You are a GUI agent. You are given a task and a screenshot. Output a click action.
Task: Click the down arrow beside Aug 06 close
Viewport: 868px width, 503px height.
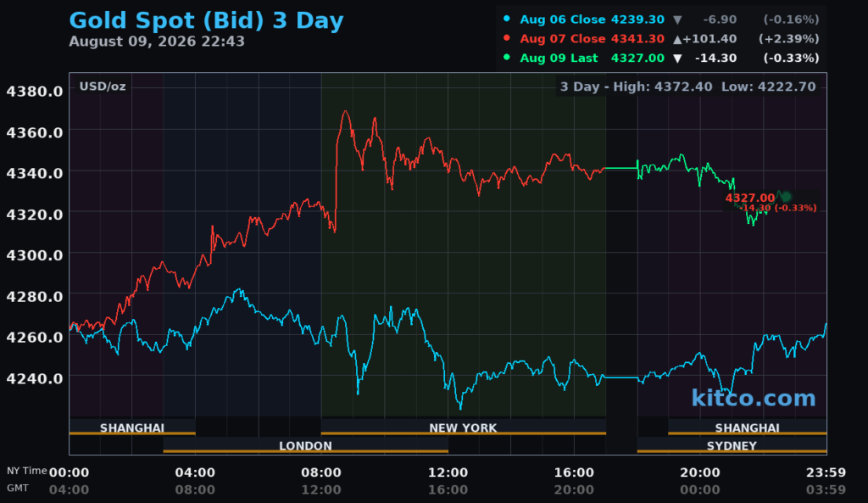tap(677, 20)
